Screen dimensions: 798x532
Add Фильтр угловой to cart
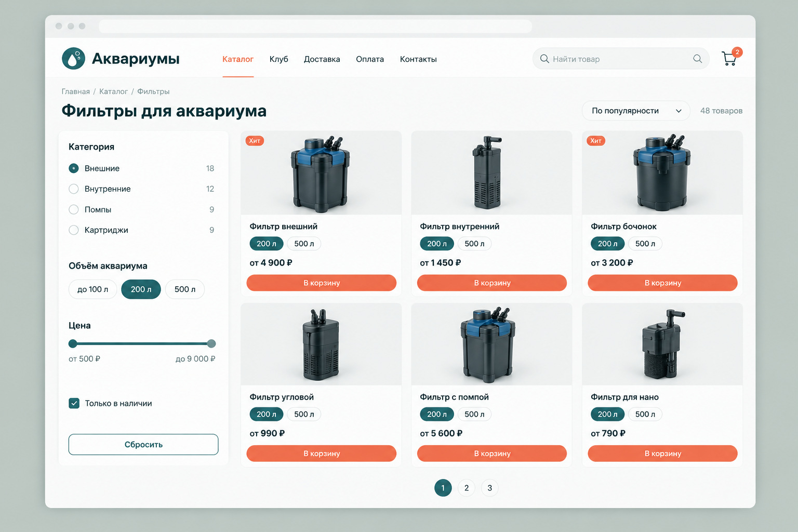322,453
